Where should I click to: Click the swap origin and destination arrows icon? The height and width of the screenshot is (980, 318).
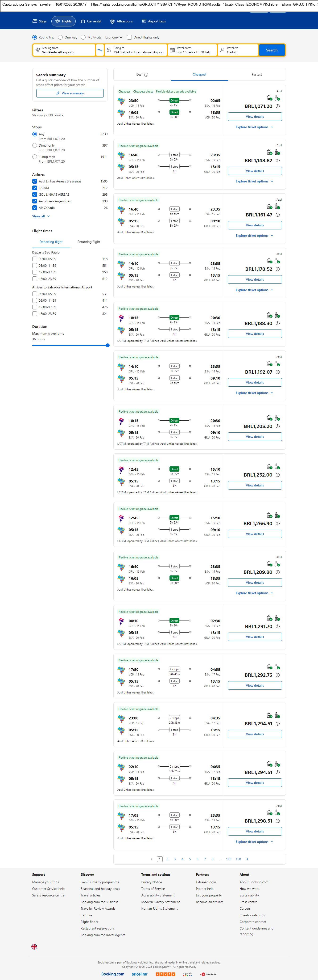[100, 50]
